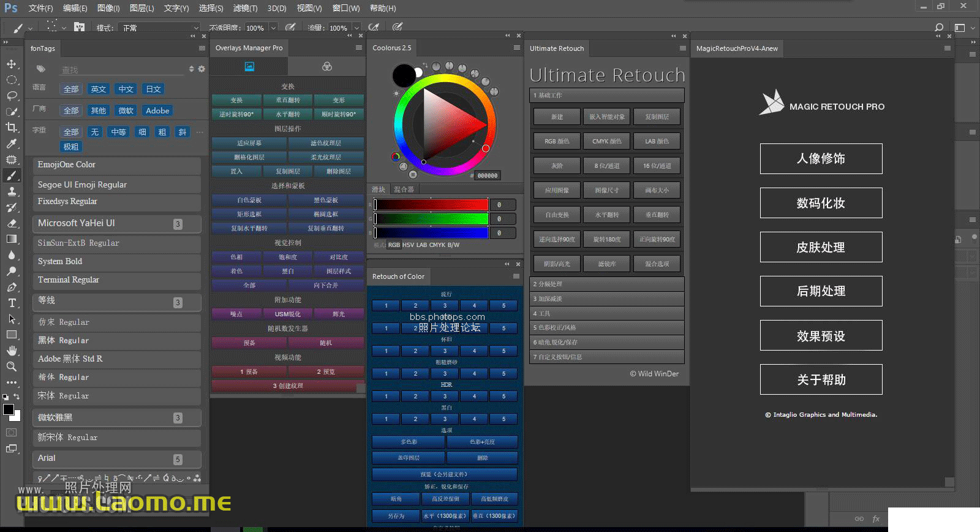Click the fonTags search field 查找
Viewport: 980px width, 532px height.
click(x=123, y=69)
